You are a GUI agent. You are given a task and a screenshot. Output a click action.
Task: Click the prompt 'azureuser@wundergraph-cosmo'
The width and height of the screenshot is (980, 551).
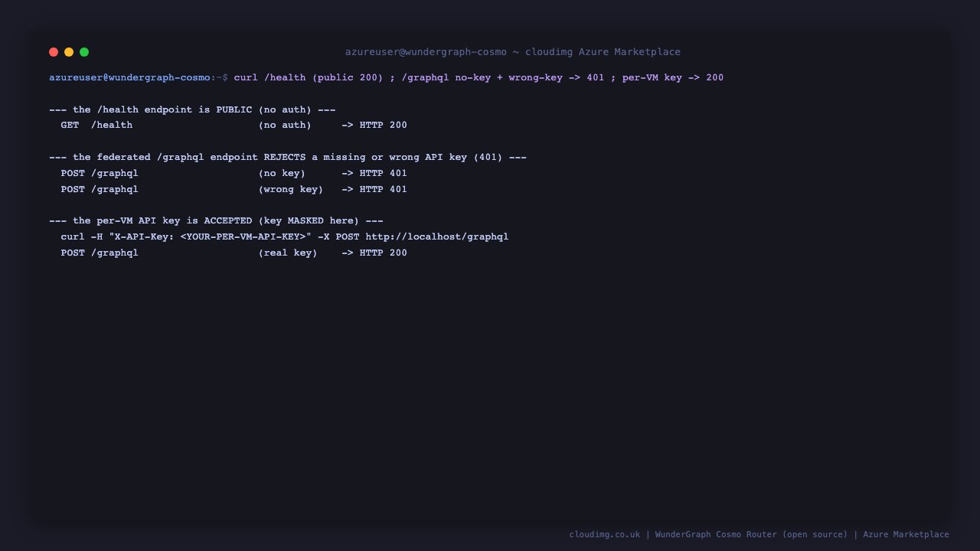[129, 77]
